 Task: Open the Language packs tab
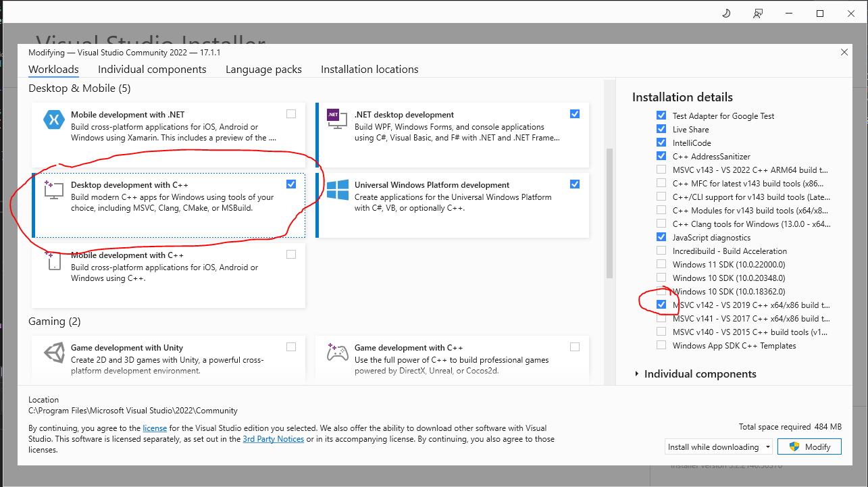click(x=263, y=70)
